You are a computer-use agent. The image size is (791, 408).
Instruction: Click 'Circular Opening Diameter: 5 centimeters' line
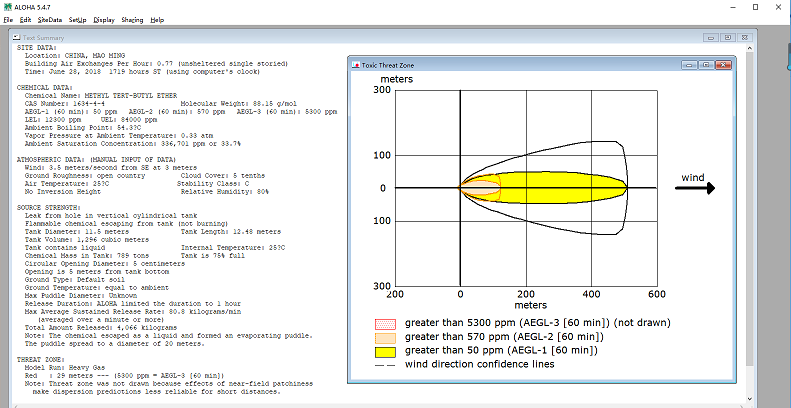[x=104, y=263]
